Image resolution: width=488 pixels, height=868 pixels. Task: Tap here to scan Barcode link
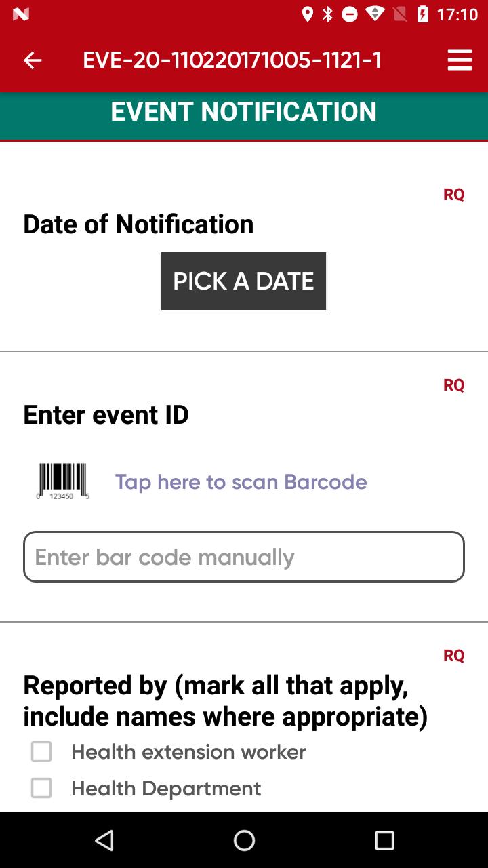[241, 481]
